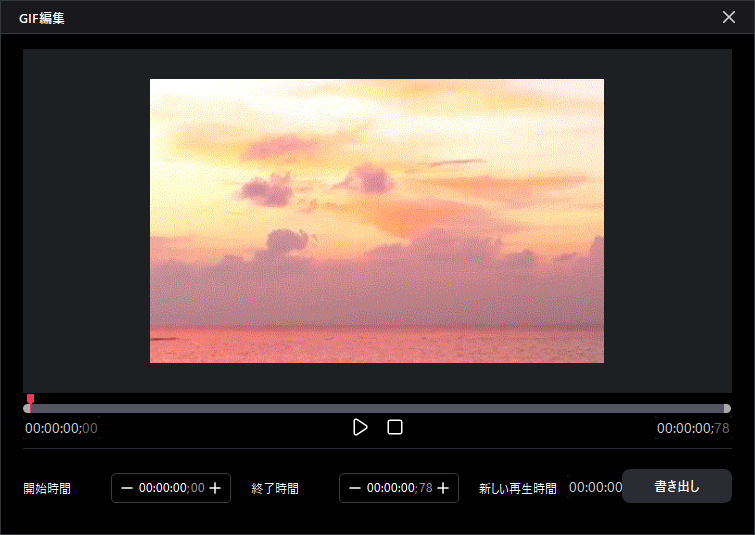Click the GIF編集 title text
The height and width of the screenshot is (535, 755).
(x=42, y=18)
